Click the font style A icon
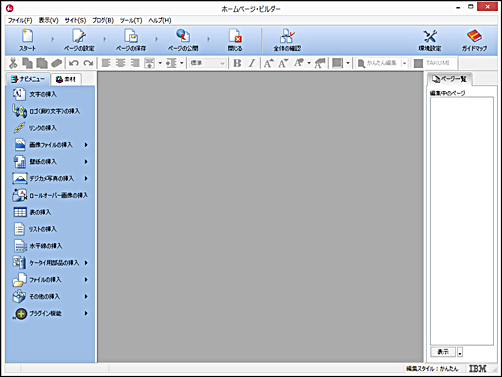The image size is (502, 377). coord(299,63)
